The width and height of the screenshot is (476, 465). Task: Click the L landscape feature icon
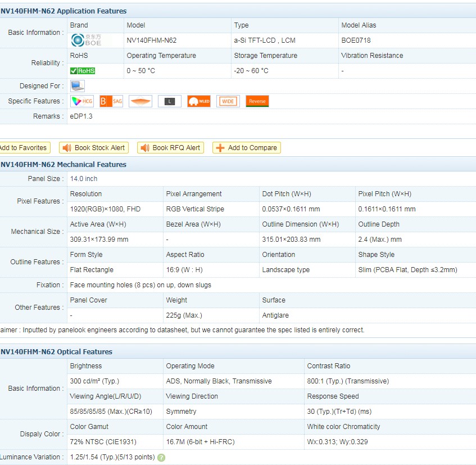tap(170, 101)
